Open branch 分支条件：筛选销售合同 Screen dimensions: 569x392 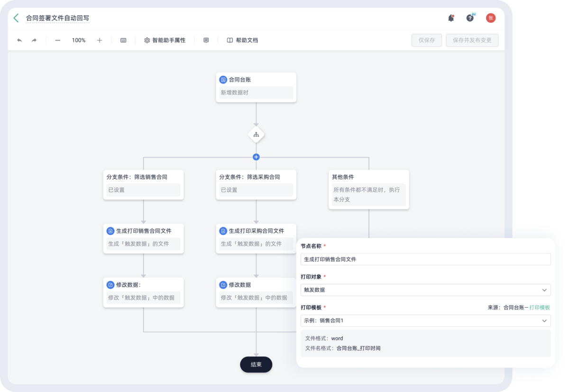coord(143,184)
